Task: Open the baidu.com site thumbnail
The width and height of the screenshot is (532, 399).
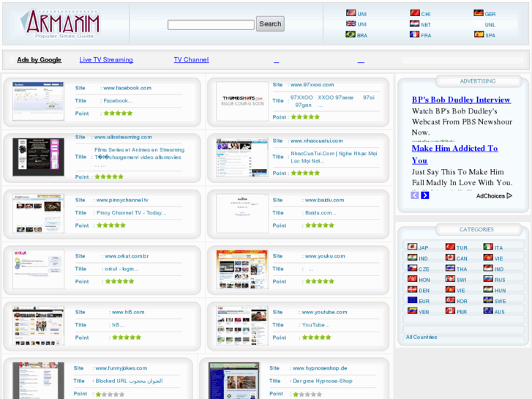Action: click(x=242, y=213)
